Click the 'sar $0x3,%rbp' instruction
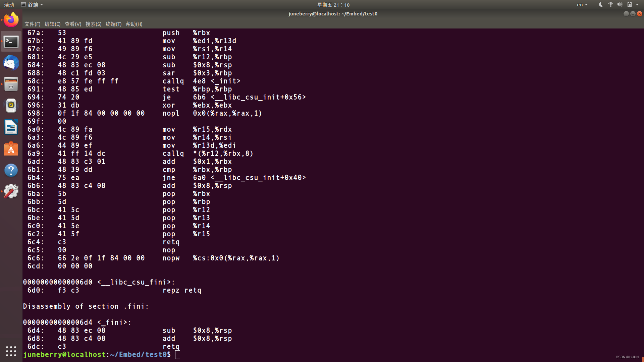The height and width of the screenshot is (362, 644). tap(197, 73)
